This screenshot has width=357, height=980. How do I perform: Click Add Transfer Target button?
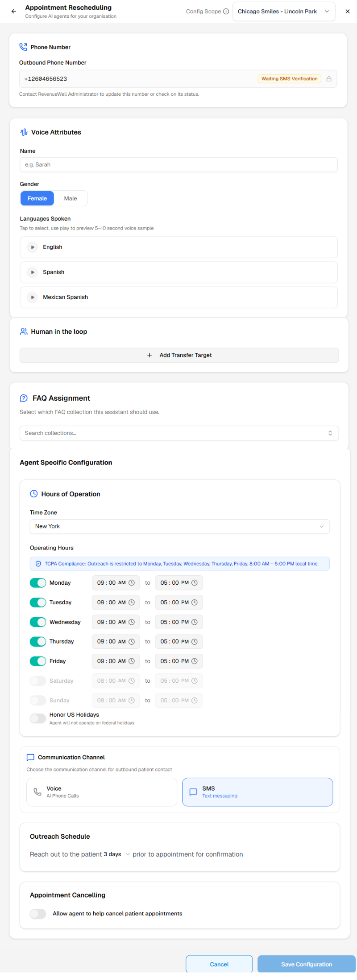tap(179, 355)
